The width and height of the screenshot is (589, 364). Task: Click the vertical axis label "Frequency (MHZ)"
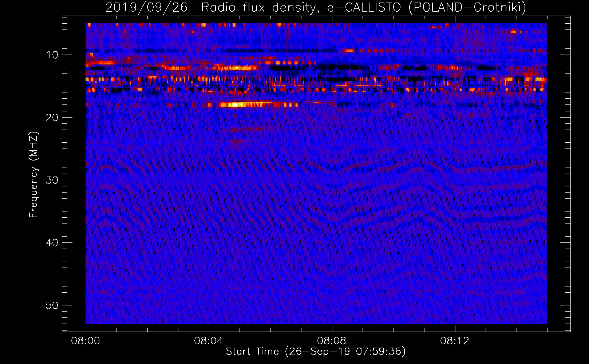[33, 175]
